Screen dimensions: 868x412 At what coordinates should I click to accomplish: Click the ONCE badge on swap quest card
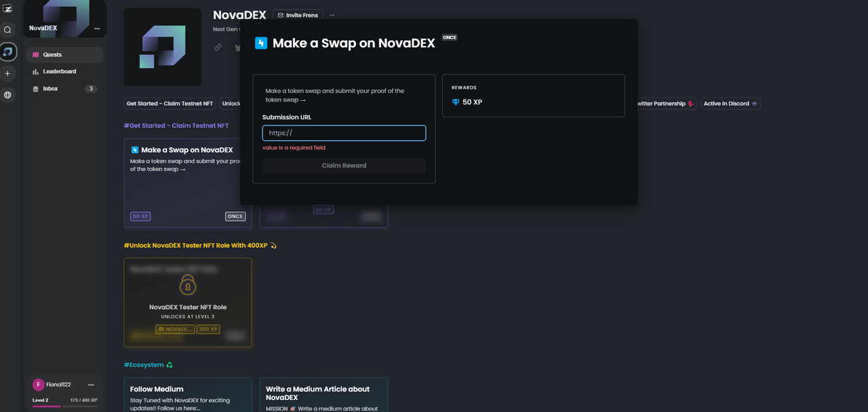[x=235, y=216]
